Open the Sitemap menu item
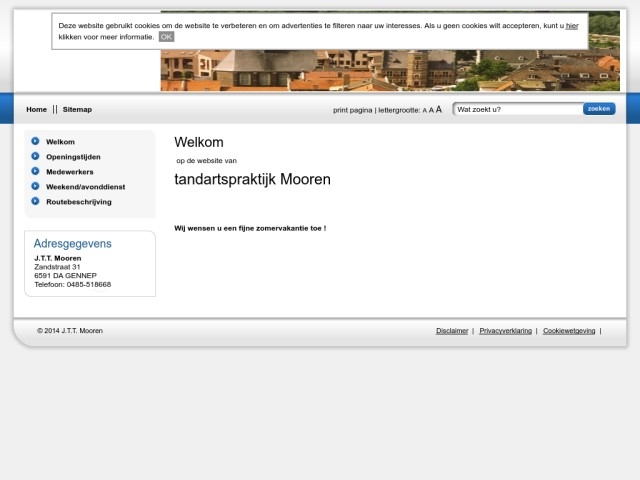 77,110
